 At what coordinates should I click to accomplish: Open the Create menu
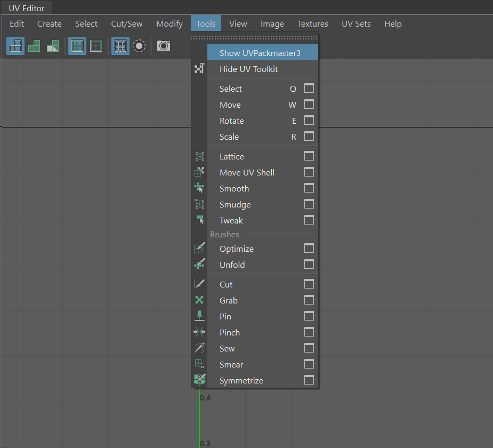pyautogui.click(x=50, y=23)
